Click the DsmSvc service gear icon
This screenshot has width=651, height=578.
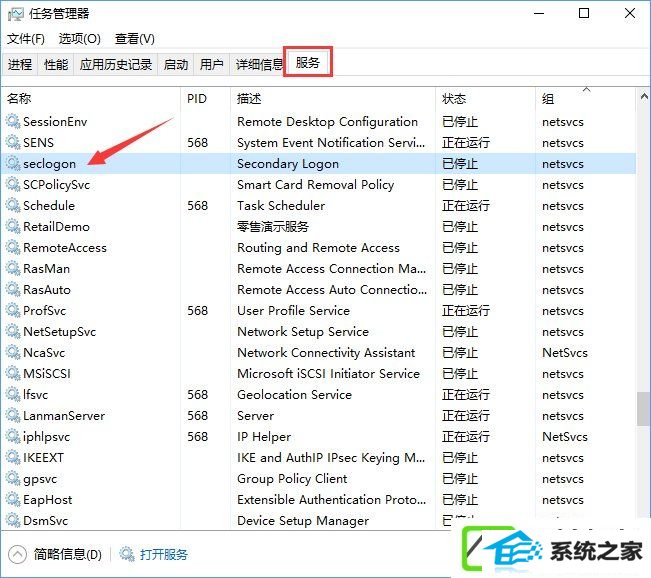(x=13, y=520)
